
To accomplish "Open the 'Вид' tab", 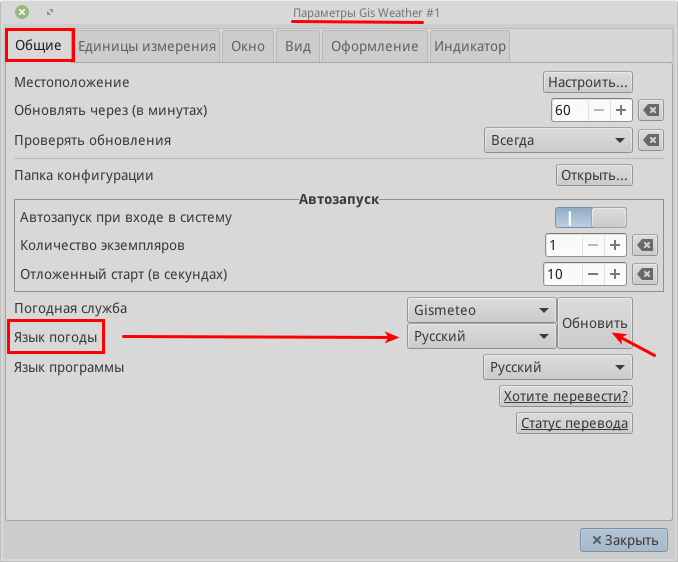I will pos(298,46).
